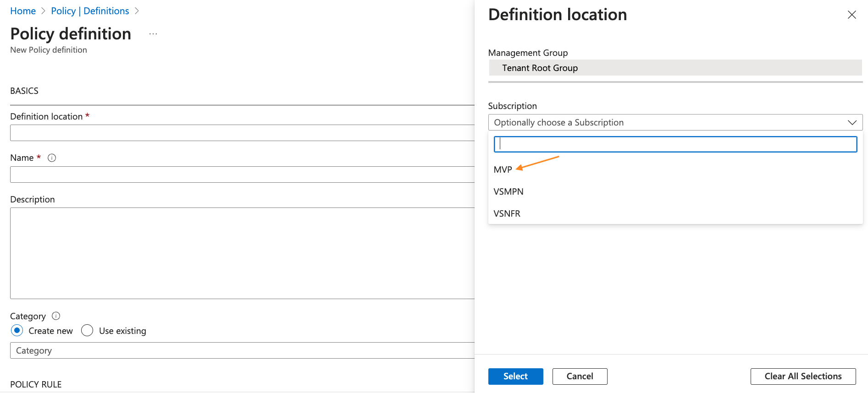Focus the Name text field
Screen dimensions: 868x393
[x=242, y=175]
